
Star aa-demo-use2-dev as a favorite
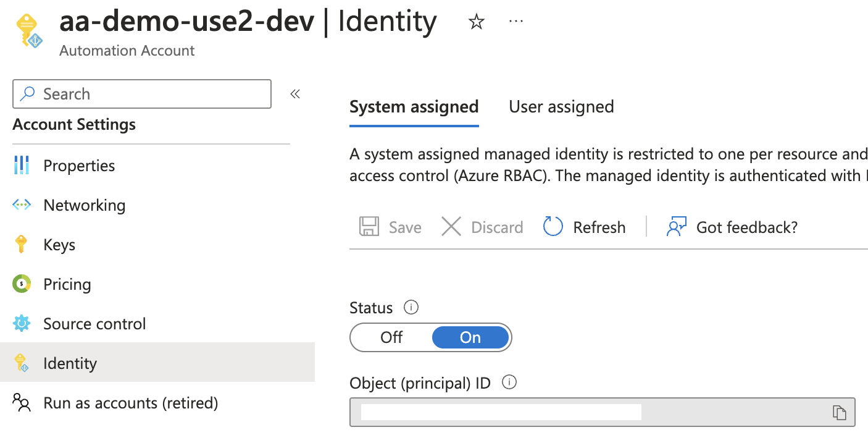click(476, 21)
